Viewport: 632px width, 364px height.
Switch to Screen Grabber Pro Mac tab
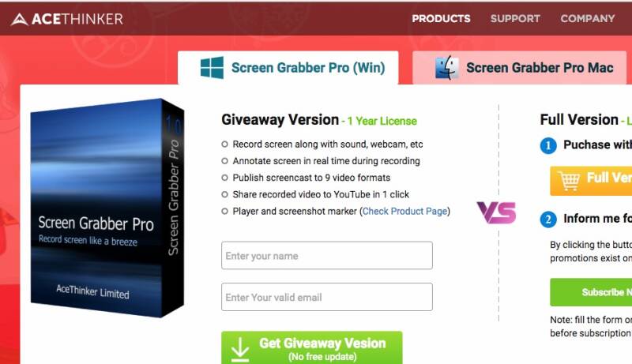520,68
